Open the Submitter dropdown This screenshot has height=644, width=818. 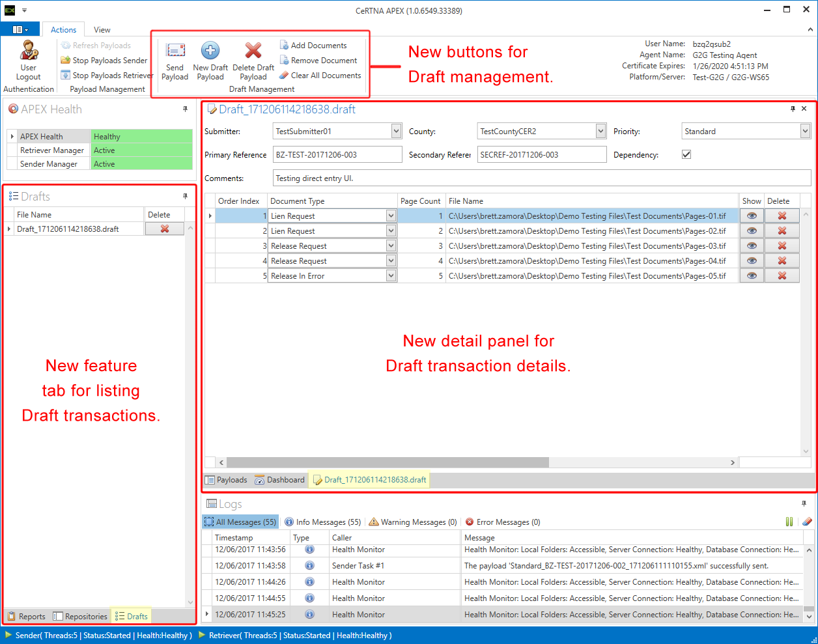tap(396, 132)
